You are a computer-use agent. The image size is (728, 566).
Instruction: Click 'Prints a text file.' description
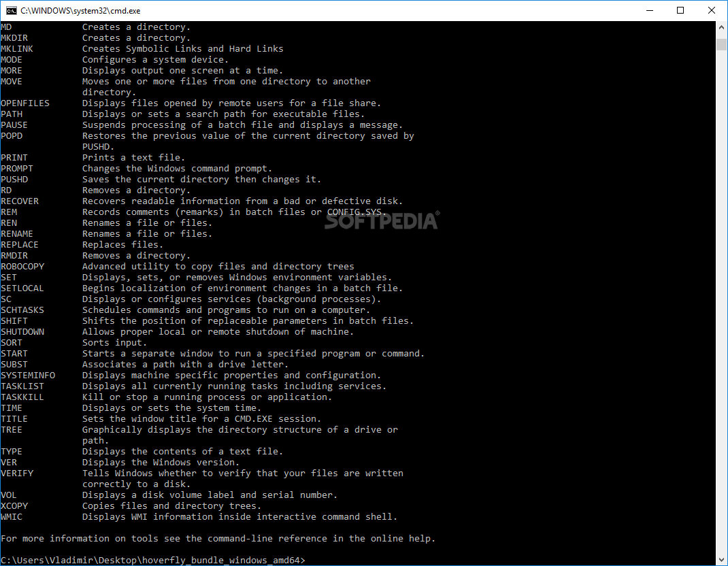tap(134, 158)
